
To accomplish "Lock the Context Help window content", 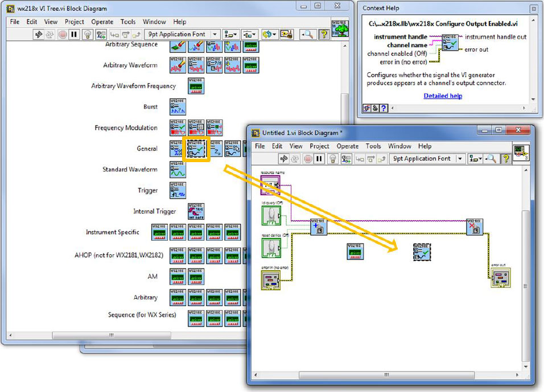I will pos(376,108).
